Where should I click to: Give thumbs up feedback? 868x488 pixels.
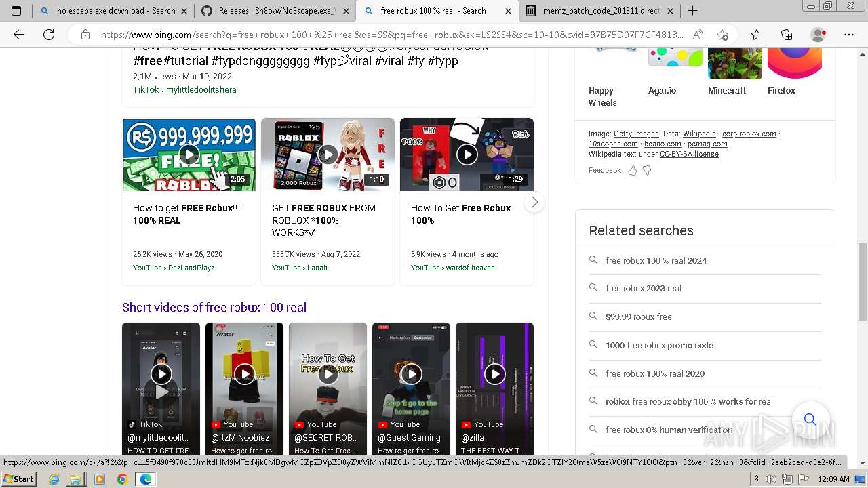pyautogui.click(x=633, y=171)
